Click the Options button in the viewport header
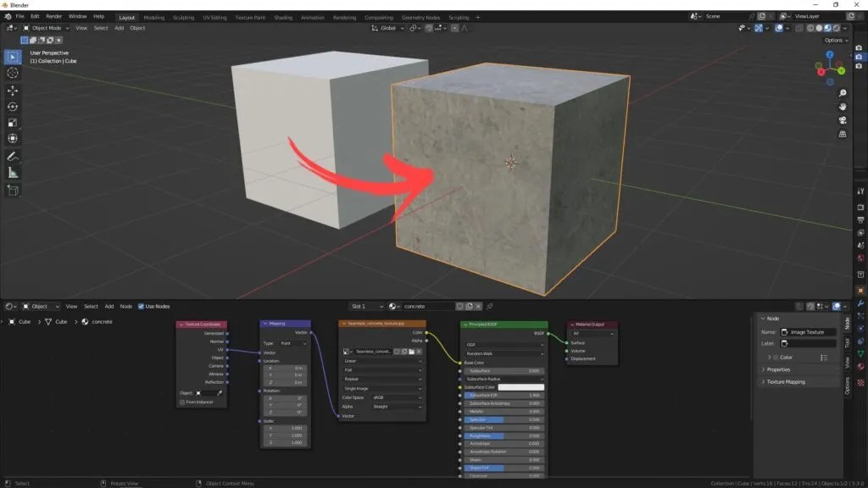The width and height of the screenshot is (868, 488). click(833, 39)
